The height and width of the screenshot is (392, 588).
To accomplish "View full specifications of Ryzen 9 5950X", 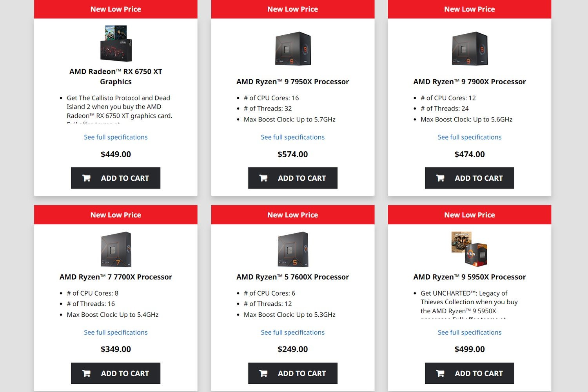I will pos(470,332).
